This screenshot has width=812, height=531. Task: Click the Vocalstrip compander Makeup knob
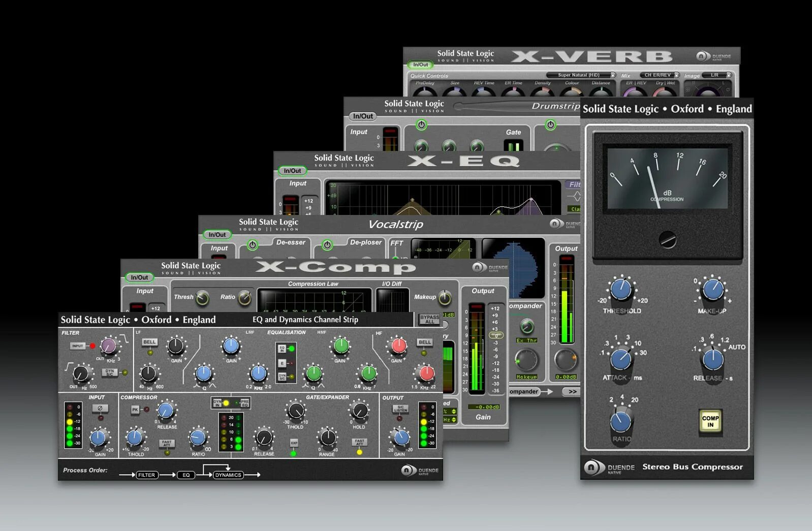526,360
